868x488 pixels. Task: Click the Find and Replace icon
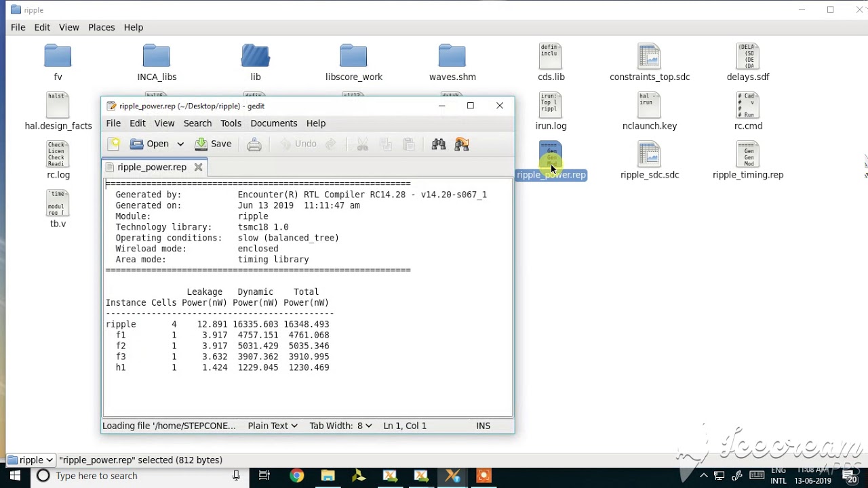pos(462,144)
